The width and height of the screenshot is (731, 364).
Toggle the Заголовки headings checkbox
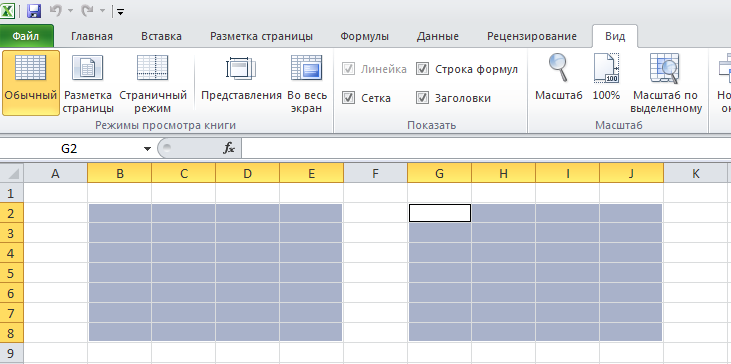point(422,98)
